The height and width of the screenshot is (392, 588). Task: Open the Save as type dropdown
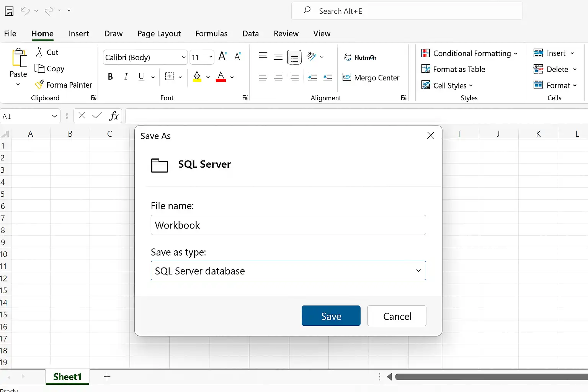pos(288,271)
